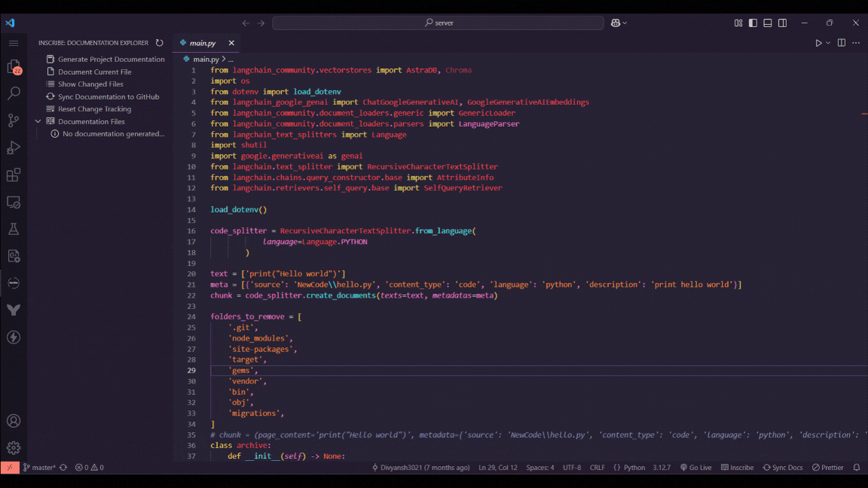Select the main.py editor tab
868x488 pixels.
203,43
